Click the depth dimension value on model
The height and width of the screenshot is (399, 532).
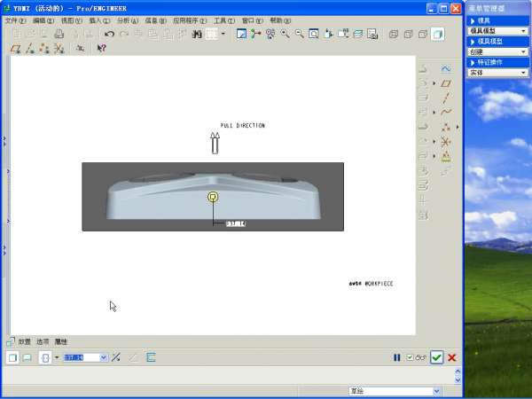click(236, 223)
